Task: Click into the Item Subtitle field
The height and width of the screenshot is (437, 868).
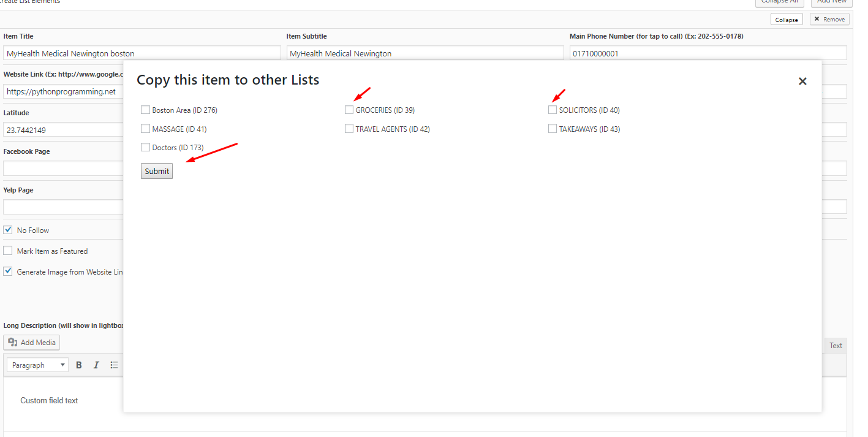Action: coord(425,53)
